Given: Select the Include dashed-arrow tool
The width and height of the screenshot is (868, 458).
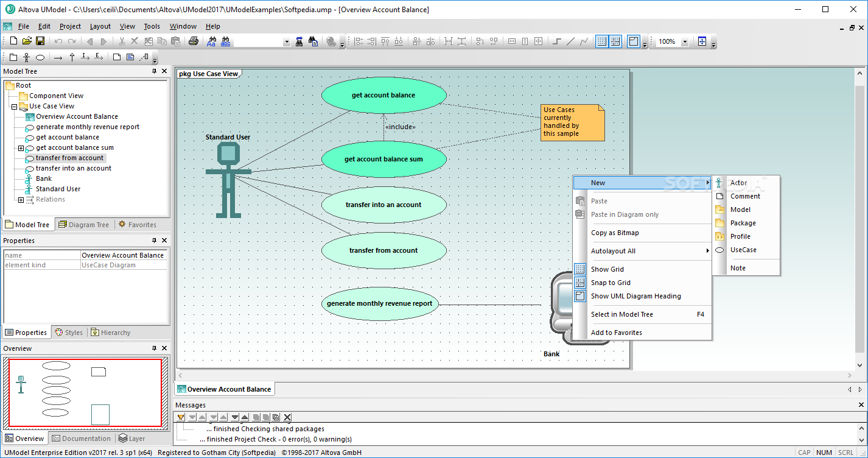Looking at the screenshot, I should tap(85, 57).
